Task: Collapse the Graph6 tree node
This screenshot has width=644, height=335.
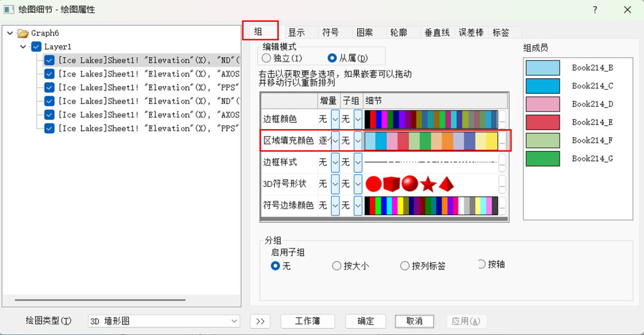Action: (10, 34)
